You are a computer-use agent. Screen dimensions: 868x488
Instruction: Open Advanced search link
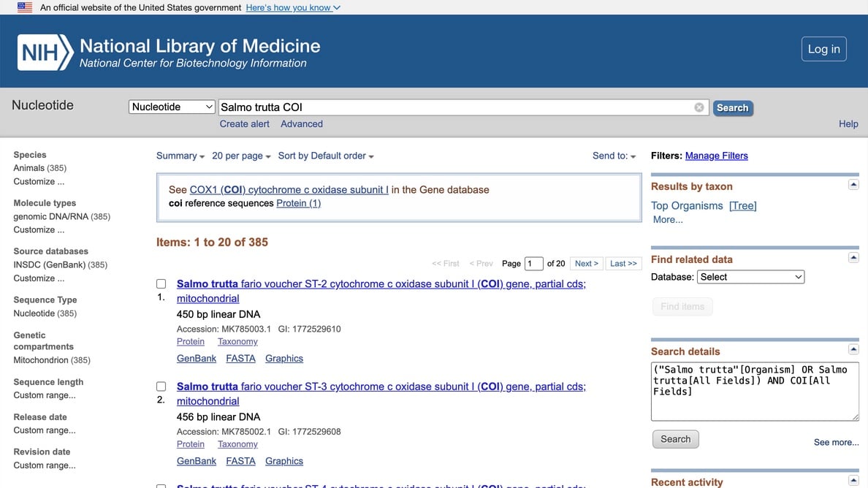tap(302, 124)
